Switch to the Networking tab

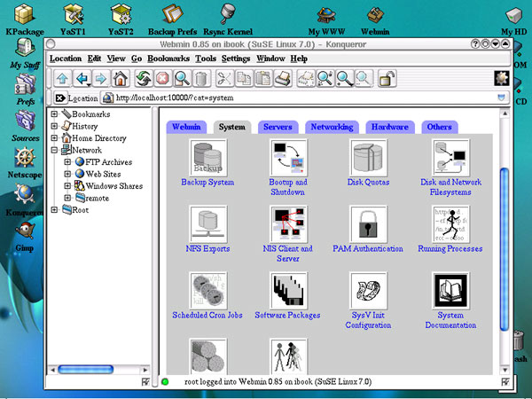point(332,127)
